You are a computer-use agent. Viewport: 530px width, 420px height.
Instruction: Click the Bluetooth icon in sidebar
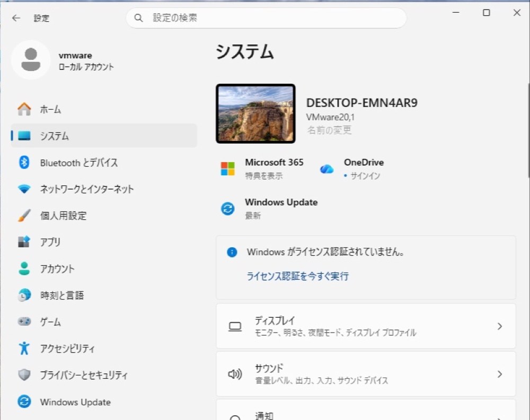pos(24,163)
